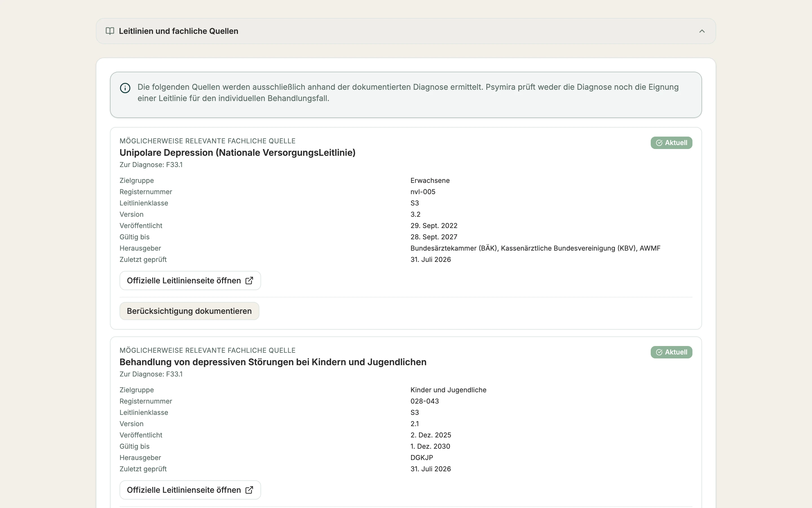Click the info icon in the notice banner

coord(125,88)
